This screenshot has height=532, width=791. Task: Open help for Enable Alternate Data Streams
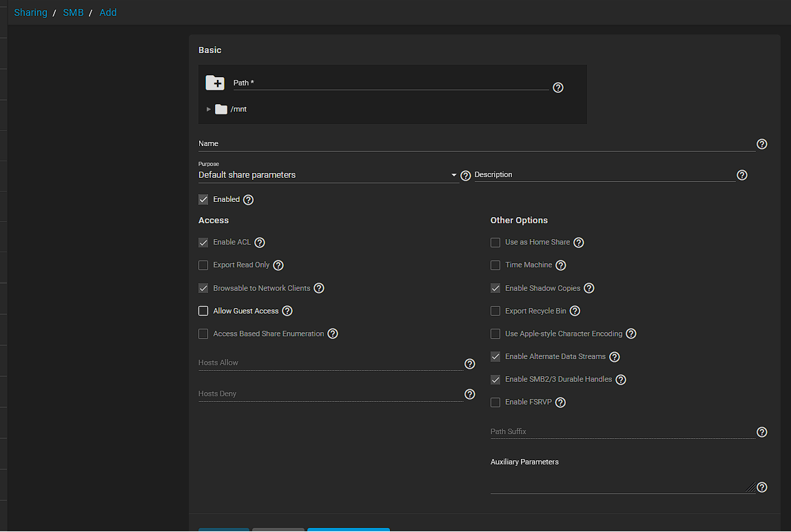[x=614, y=357]
